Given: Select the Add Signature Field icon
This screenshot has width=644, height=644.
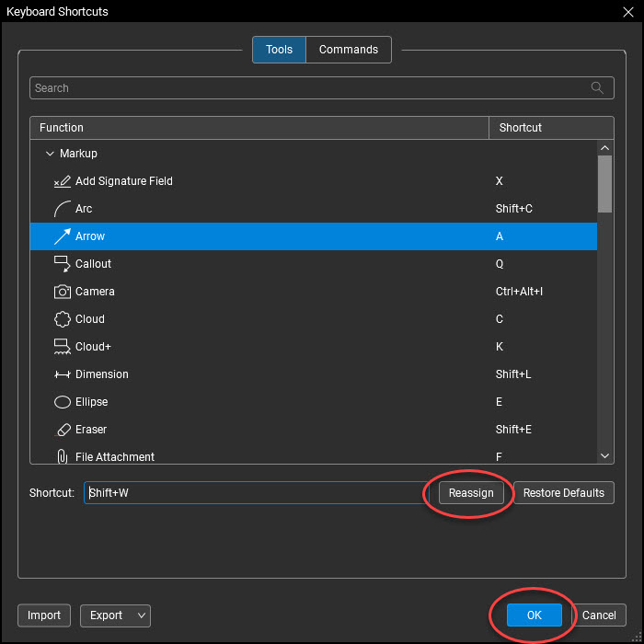Looking at the screenshot, I should (62, 181).
